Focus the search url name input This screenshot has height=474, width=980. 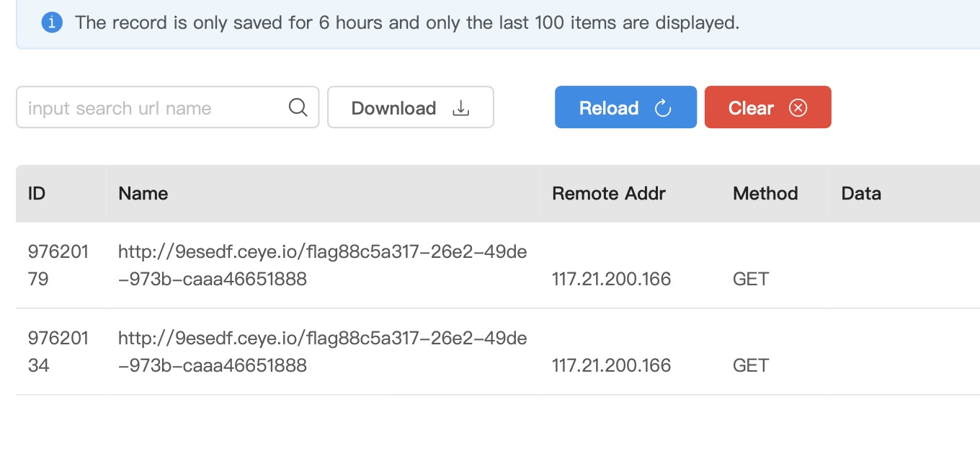coord(151,108)
